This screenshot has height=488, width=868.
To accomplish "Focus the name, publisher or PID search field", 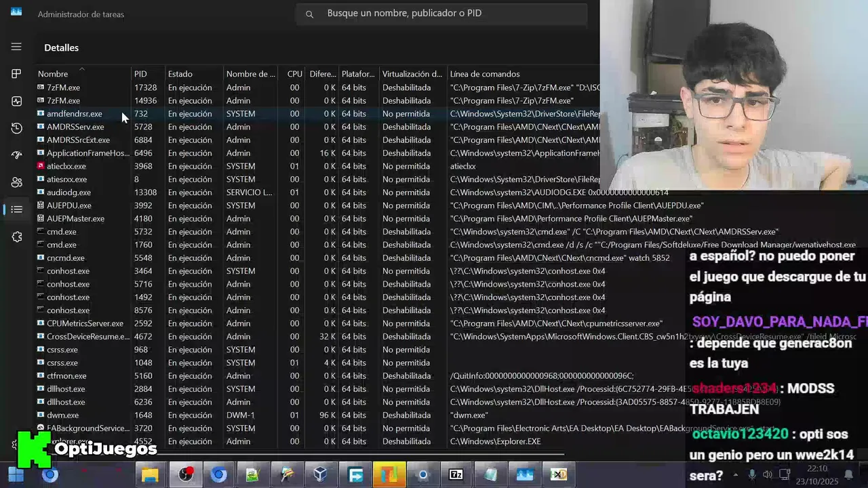I will [441, 14].
